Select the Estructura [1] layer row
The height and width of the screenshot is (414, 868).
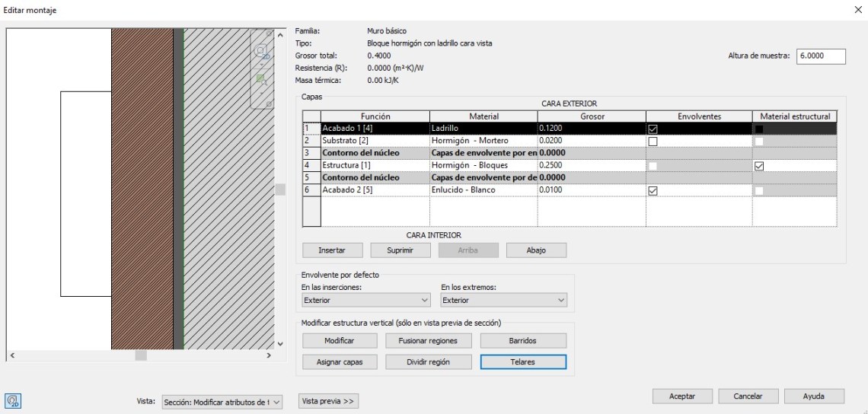coord(374,165)
